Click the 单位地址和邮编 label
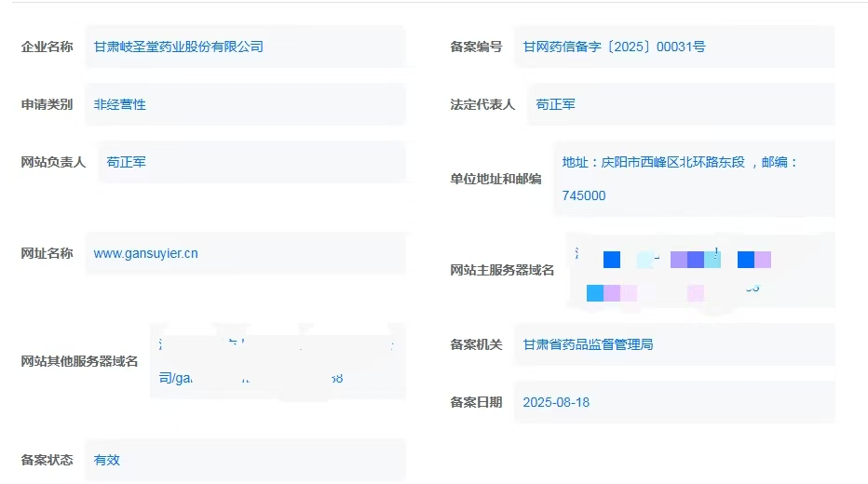868x484 pixels. (495, 180)
